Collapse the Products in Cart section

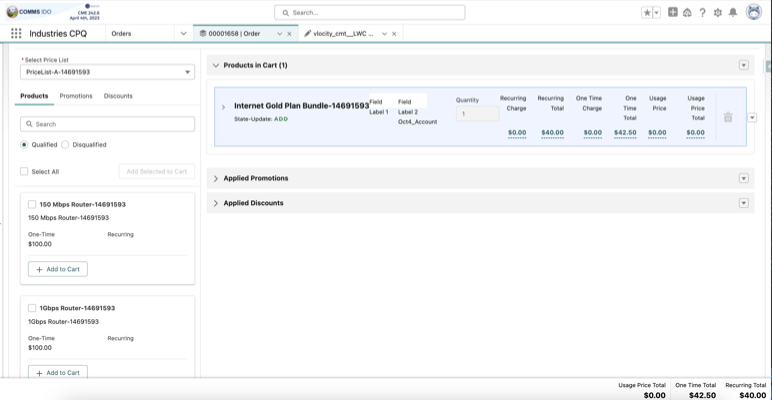tap(216, 65)
